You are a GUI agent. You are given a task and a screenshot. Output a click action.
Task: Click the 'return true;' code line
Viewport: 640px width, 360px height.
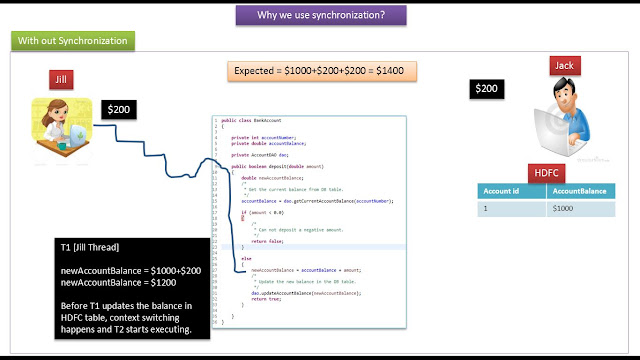266,299
